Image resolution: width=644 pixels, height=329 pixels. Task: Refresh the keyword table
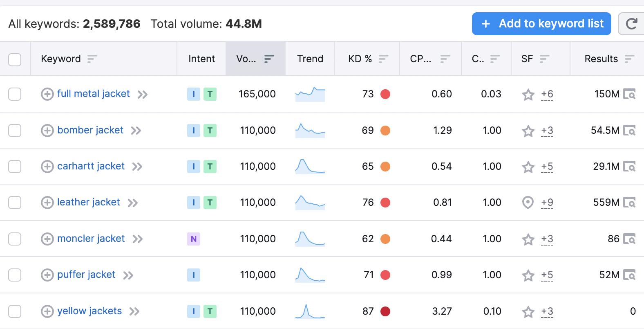click(631, 24)
